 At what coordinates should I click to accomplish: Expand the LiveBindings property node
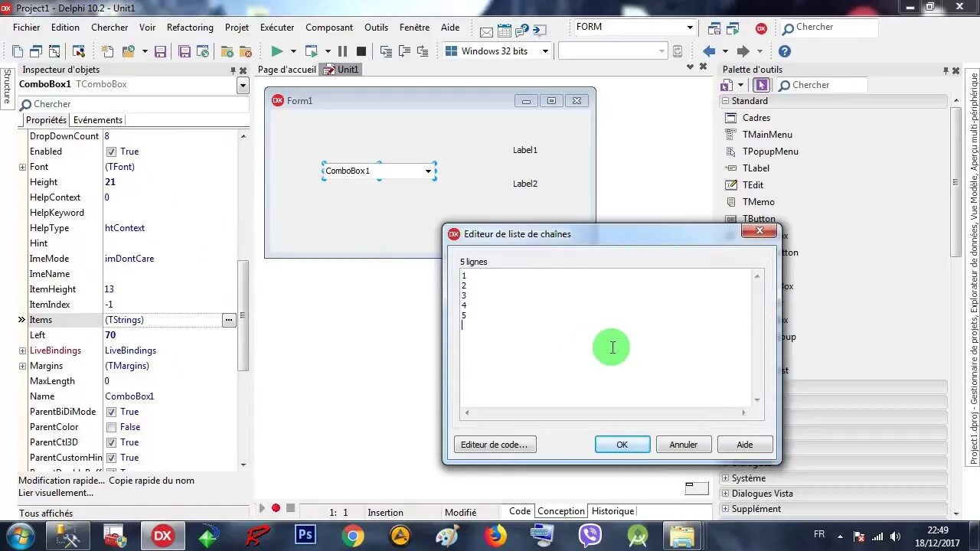pyautogui.click(x=22, y=350)
